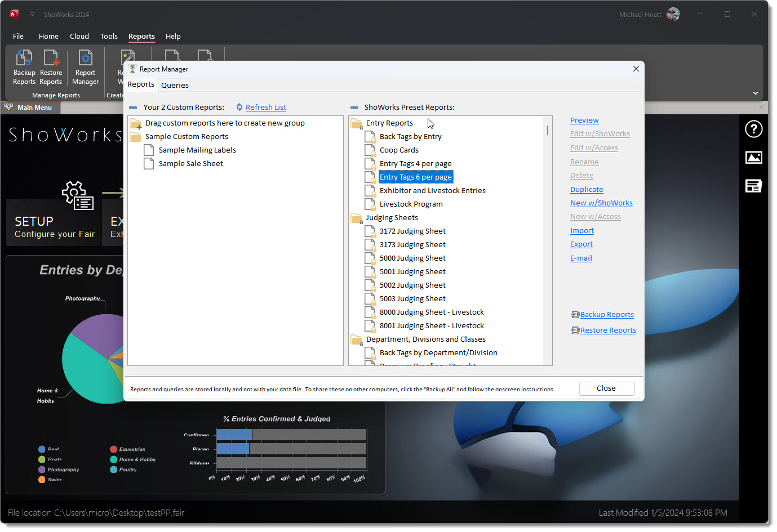Click the Livestock Program report icon
Screen dimensions: 777x532
coord(370,204)
